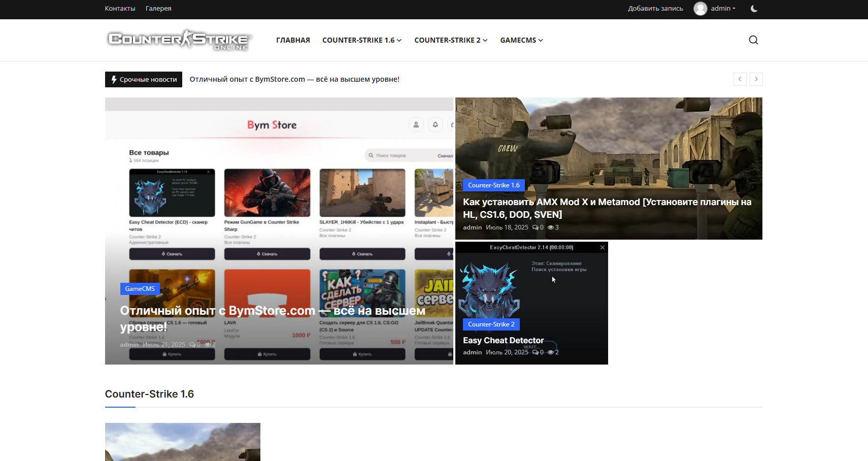Screen dimensions: 868x461
Task: Expand the Counter-Strike 1.6 menu
Action: [x=361, y=40]
